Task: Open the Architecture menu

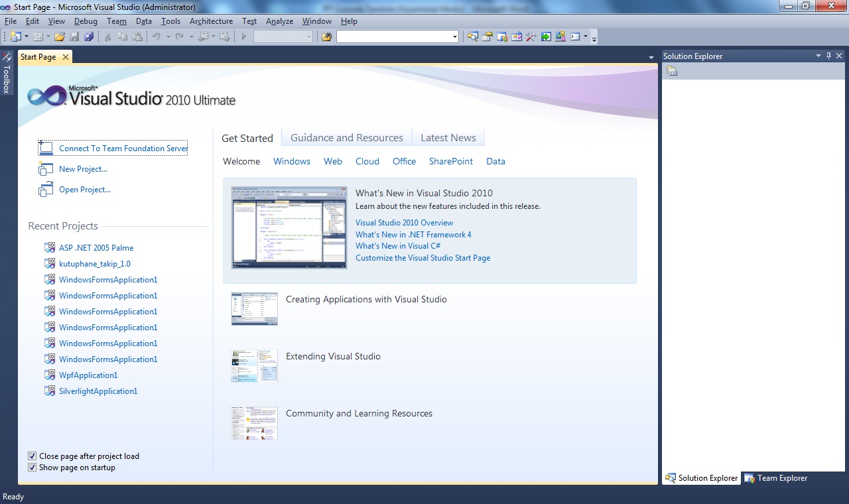Action: 211,21
